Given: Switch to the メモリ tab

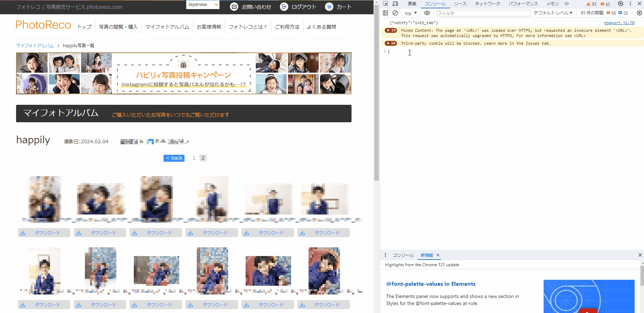Looking at the screenshot, I should (552, 4).
